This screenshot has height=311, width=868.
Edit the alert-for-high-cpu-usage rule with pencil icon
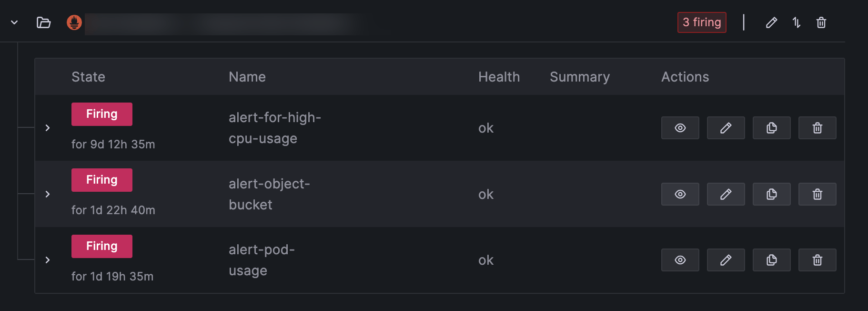pyautogui.click(x=726, y=128)
